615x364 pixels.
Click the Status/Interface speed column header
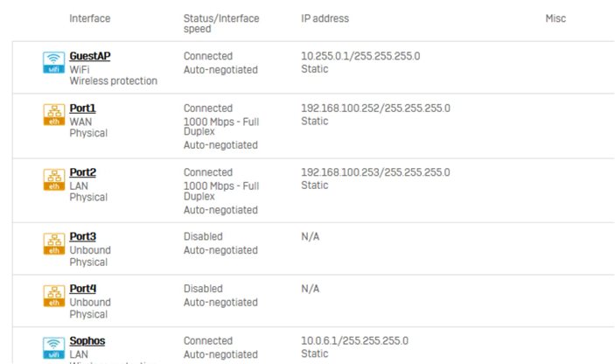221,24
